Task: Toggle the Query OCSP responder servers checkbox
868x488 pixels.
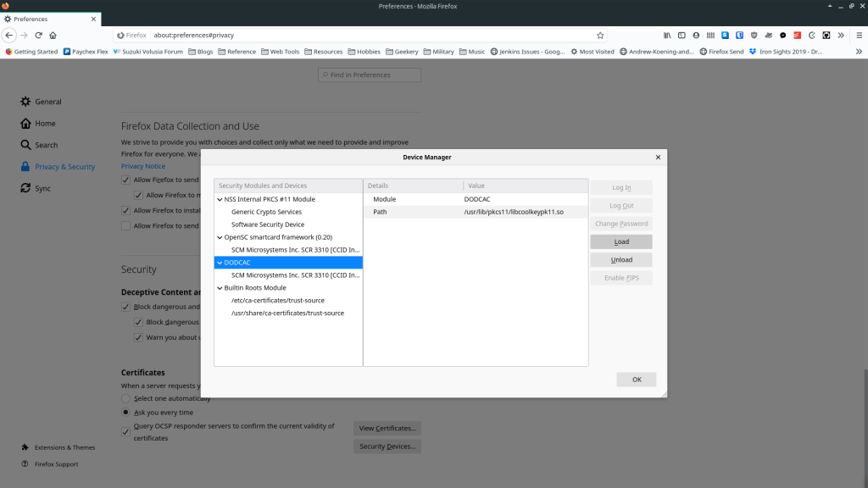Action: (x=126, y=431)
